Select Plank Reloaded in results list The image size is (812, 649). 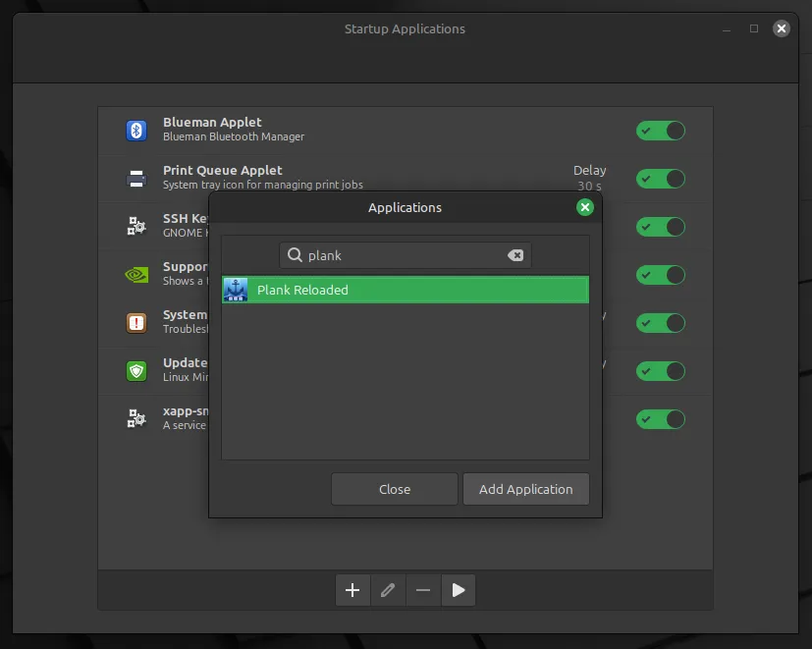[406, 290]
